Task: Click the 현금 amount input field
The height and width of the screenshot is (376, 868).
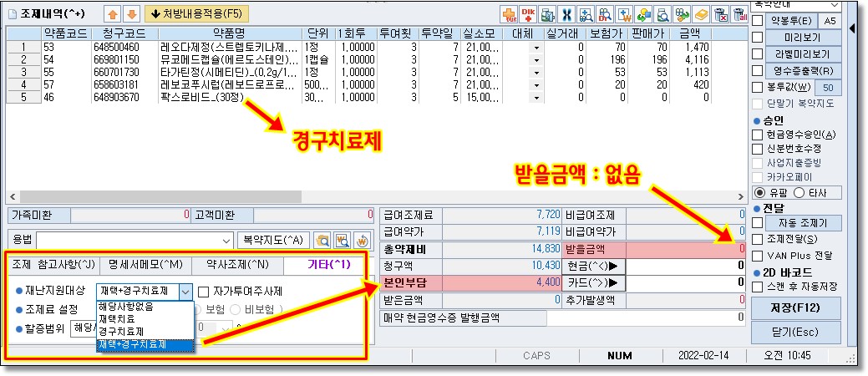Action: (x=685, y=266)
